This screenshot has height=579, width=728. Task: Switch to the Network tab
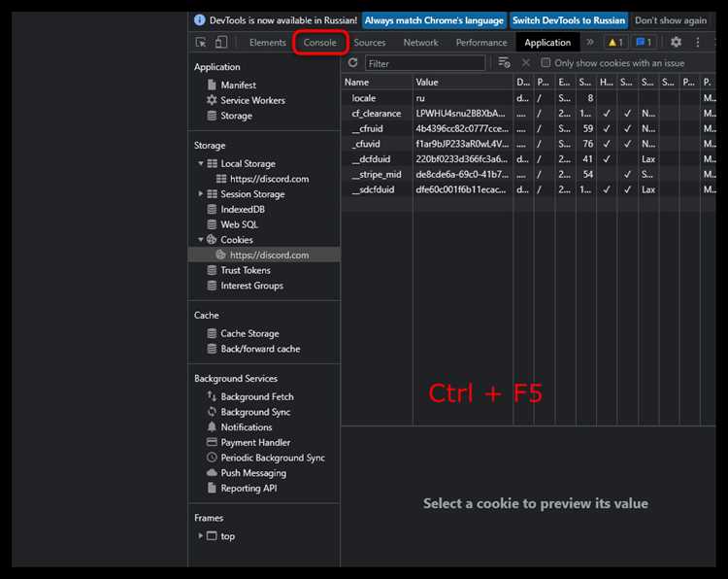pyautogui.click(x=420, y=43)
